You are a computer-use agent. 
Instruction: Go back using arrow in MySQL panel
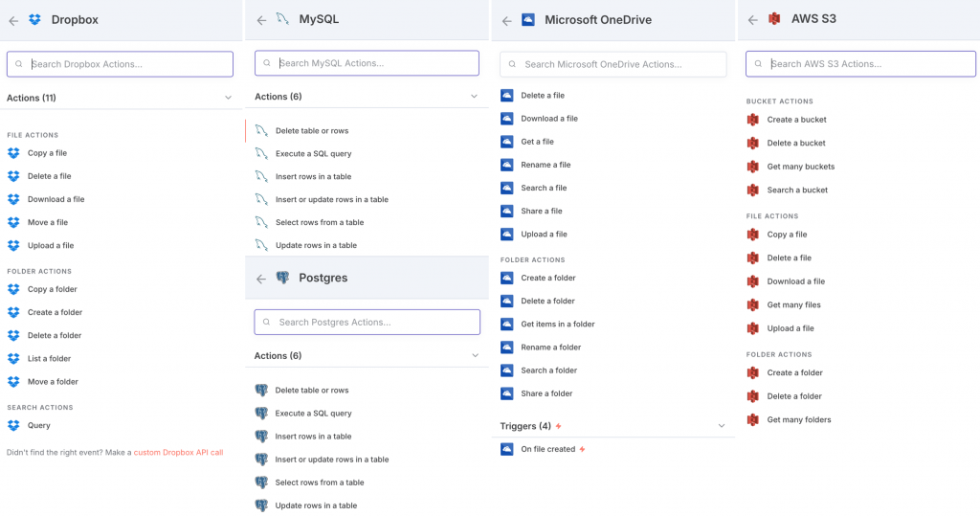click(261, 20)
